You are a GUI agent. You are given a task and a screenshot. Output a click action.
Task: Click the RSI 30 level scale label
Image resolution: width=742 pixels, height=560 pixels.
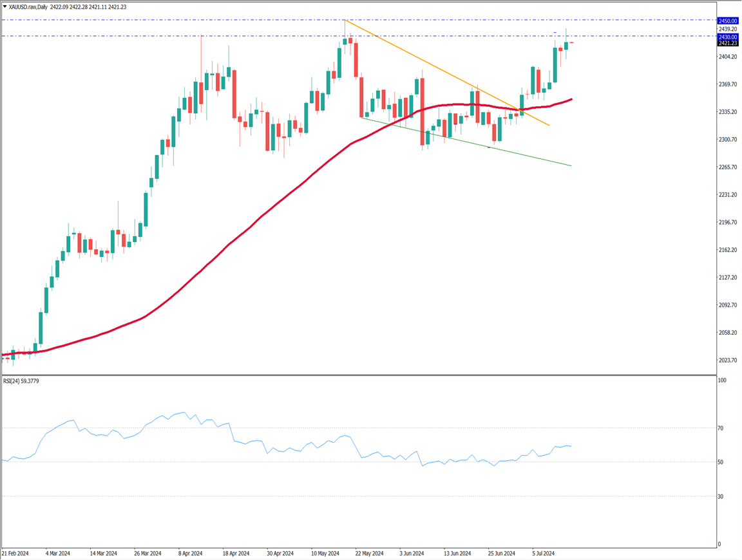click(x=721, y=496)
